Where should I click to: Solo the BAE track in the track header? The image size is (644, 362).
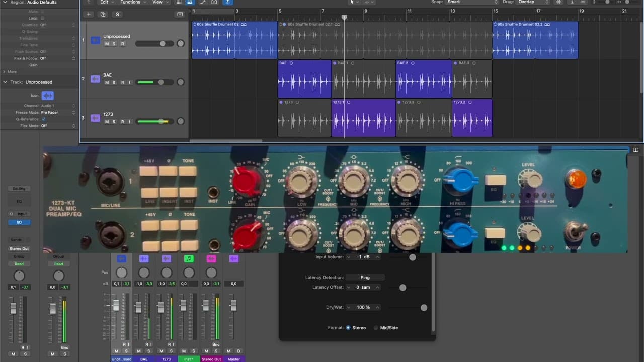tap(114, 82)
